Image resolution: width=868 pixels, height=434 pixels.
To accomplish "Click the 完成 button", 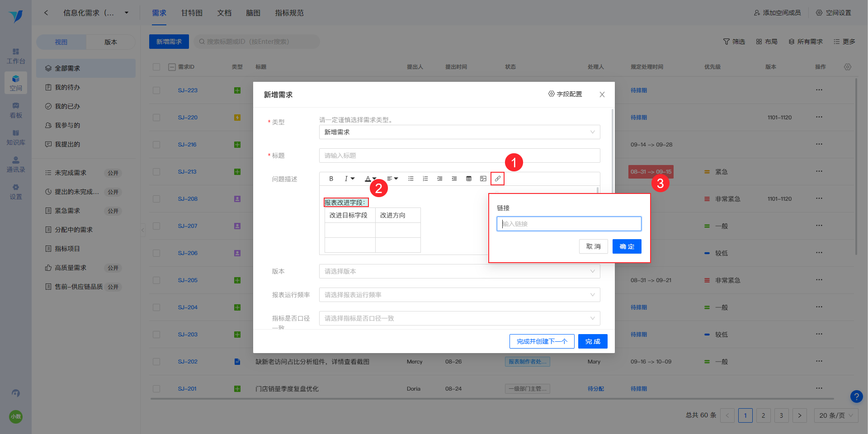I will [593, 341].
